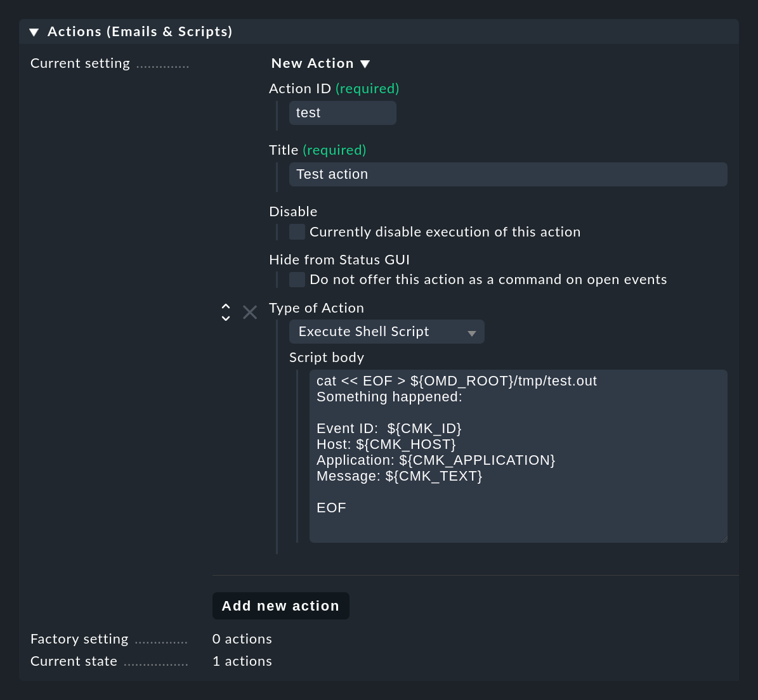Click the Actions (Emails & Scripts) header title
The height and width of the screenshot is (700, 758).
140,32
